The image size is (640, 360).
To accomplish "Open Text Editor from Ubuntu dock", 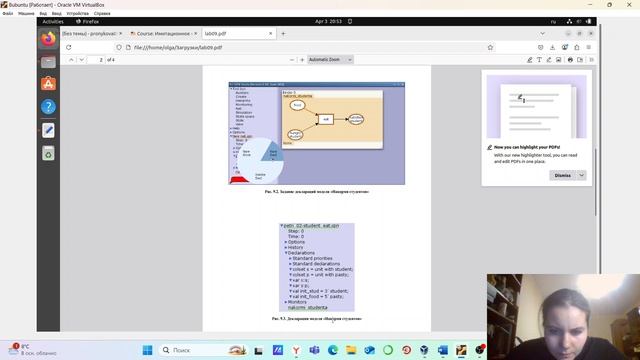I will (48, 131).
